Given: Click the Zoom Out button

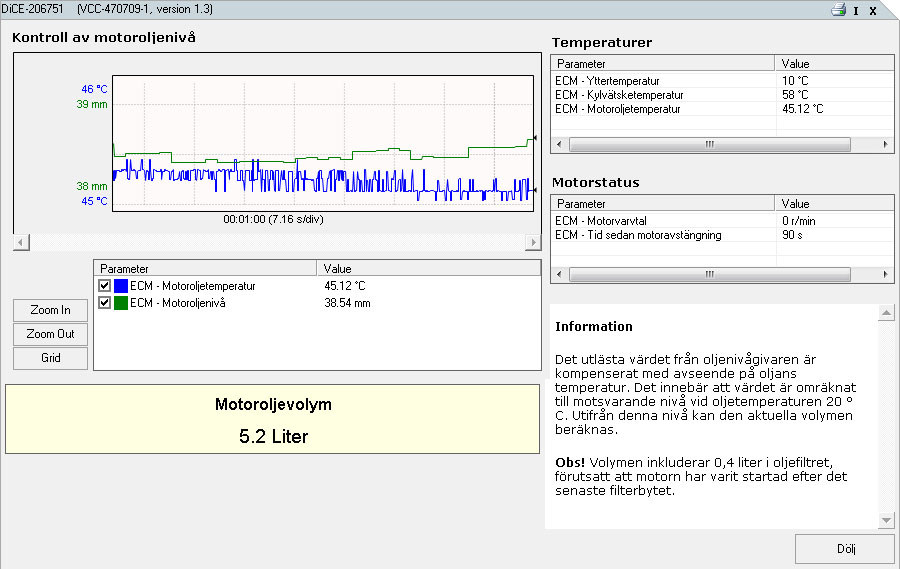Looking at the screenshot, I should click(x=50, y=334).
